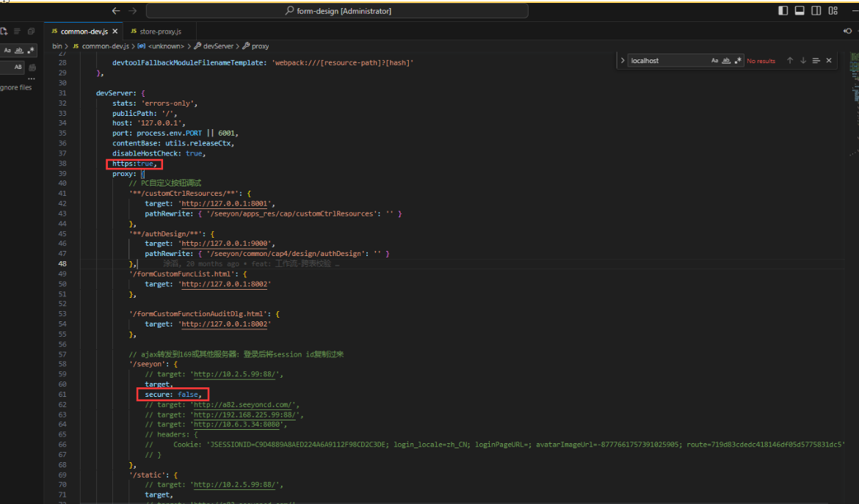Enable Use Regular Expression in find widget
This screenshot has width=859, height=504.
738,61
